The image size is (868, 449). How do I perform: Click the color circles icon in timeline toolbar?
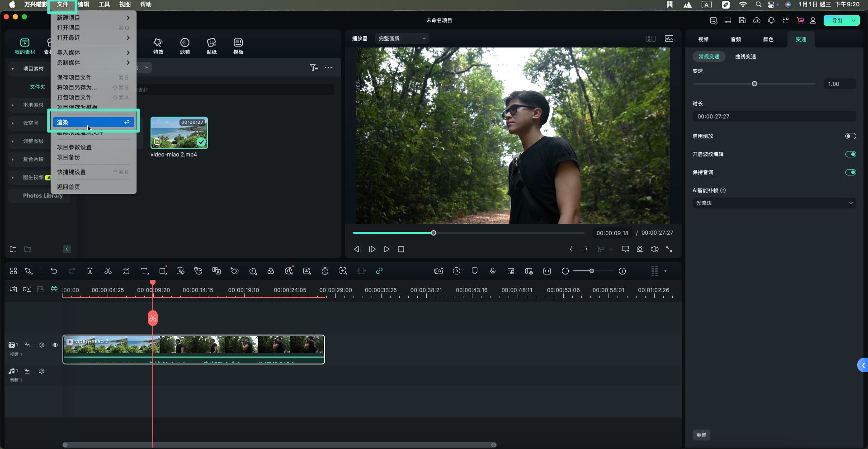271,271
